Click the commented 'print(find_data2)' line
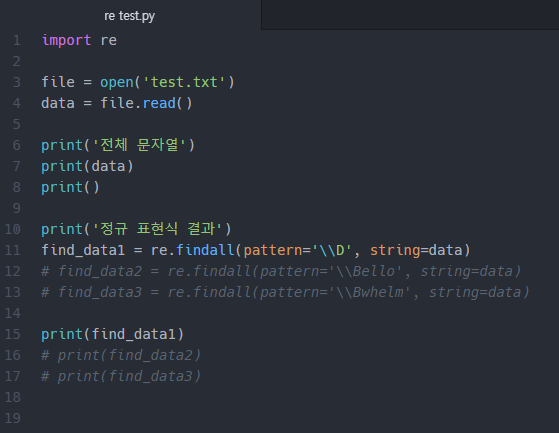Image resolution: width=559 pixels, height=433 pixels. pos(121,355)
